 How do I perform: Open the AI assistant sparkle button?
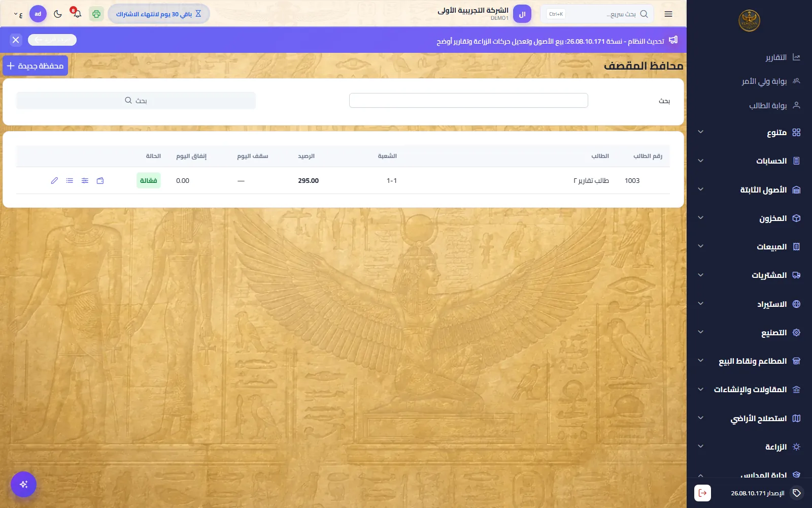point(23,484)
